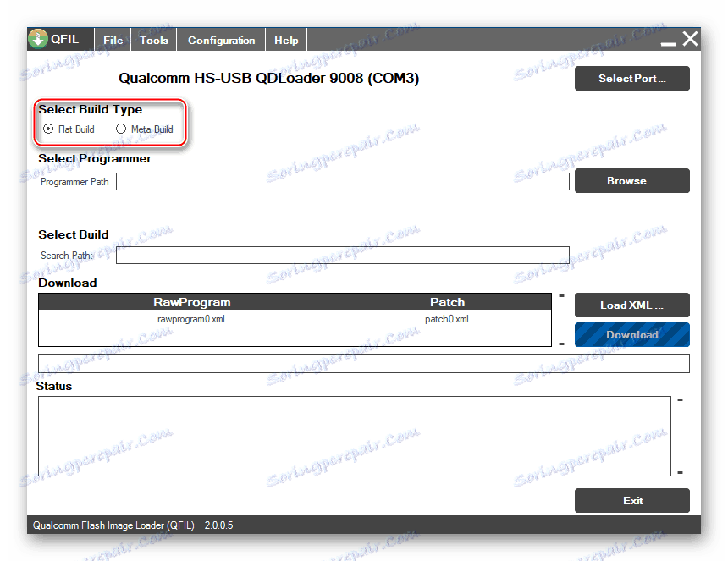Click the SelectPort button
Viewport: 728px width, 561px height.
pyautogui.click(x=631, y=79)
